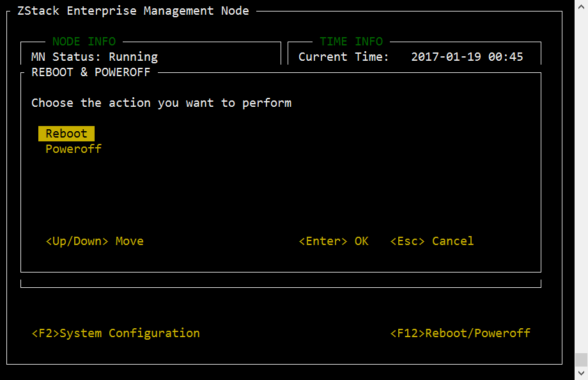Click the Esc Cancel hint
The image size is (588, 380).
(431, 241)
